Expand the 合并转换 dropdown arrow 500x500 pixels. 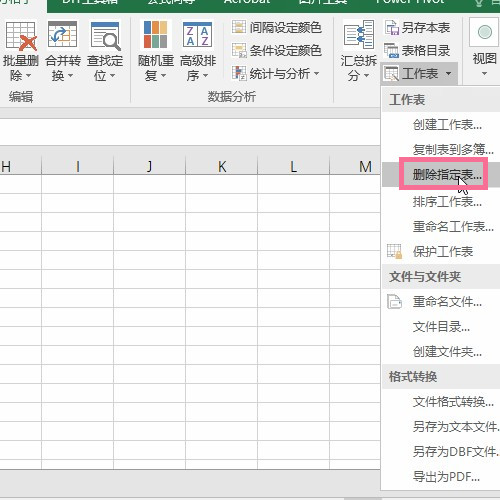click(70, 76)
